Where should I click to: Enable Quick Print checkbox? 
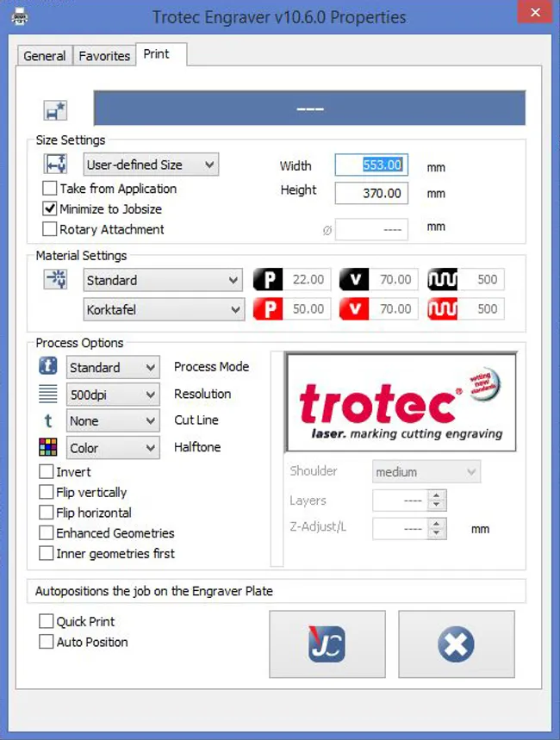pyautogui.click(x=47, y=621)
